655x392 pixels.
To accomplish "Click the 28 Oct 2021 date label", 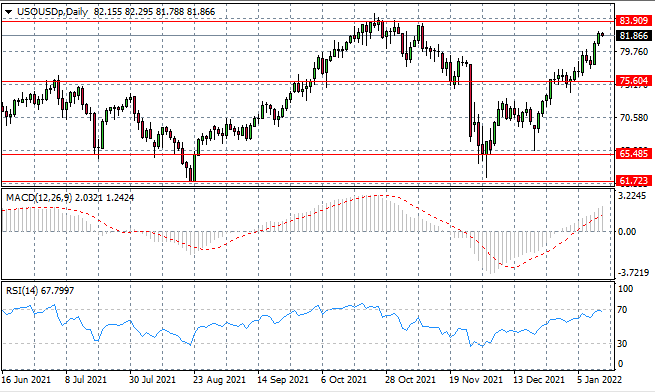I will pyautogui.click(x=410, y=380).
